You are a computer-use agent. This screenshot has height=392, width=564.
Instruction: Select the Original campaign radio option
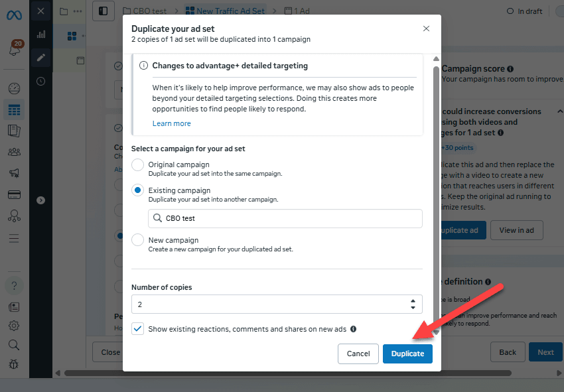click(x=138, y=165)
